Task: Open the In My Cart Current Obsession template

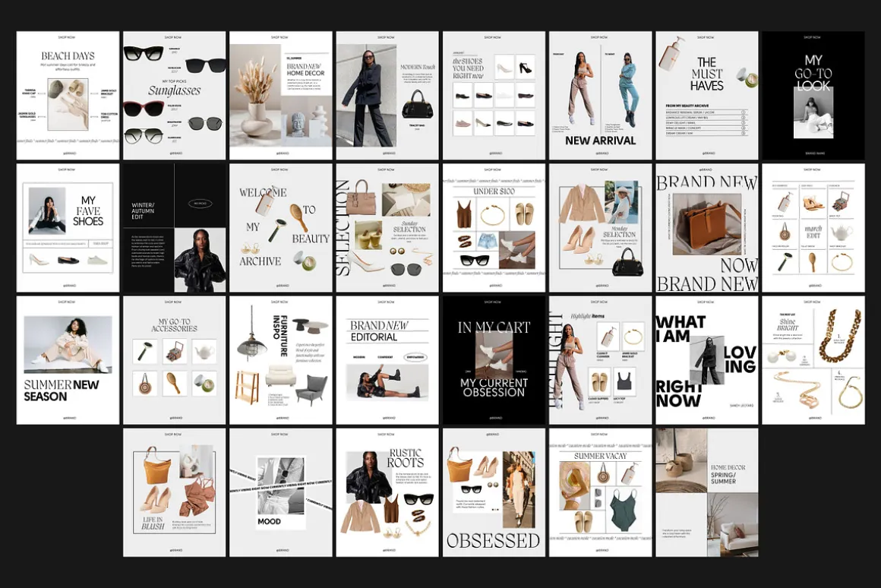Action: point(494,360)
